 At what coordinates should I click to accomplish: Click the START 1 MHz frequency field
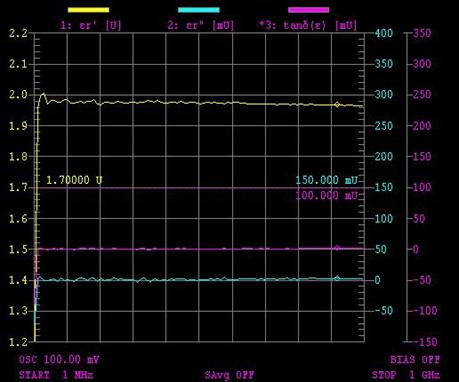56,375
